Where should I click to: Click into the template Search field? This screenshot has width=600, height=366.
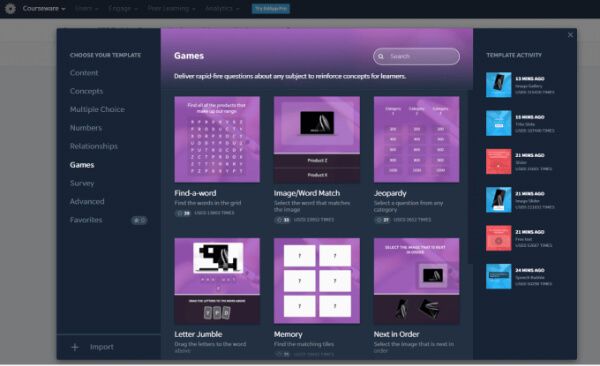pos(416,56)
